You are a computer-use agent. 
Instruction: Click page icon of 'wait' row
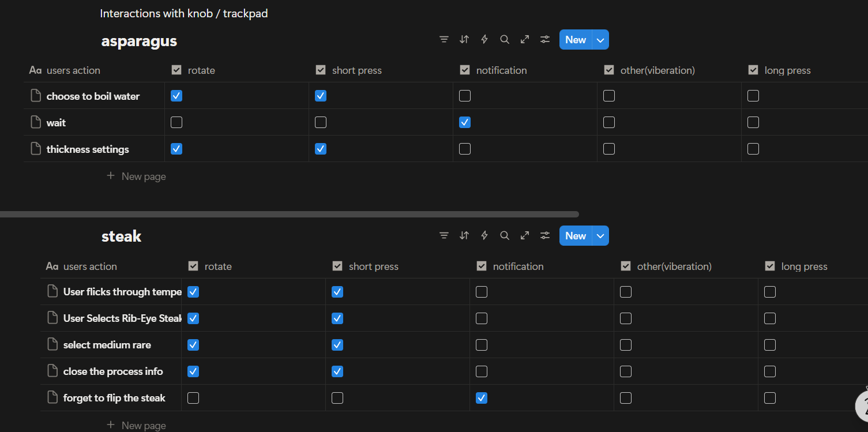(36, 122)
